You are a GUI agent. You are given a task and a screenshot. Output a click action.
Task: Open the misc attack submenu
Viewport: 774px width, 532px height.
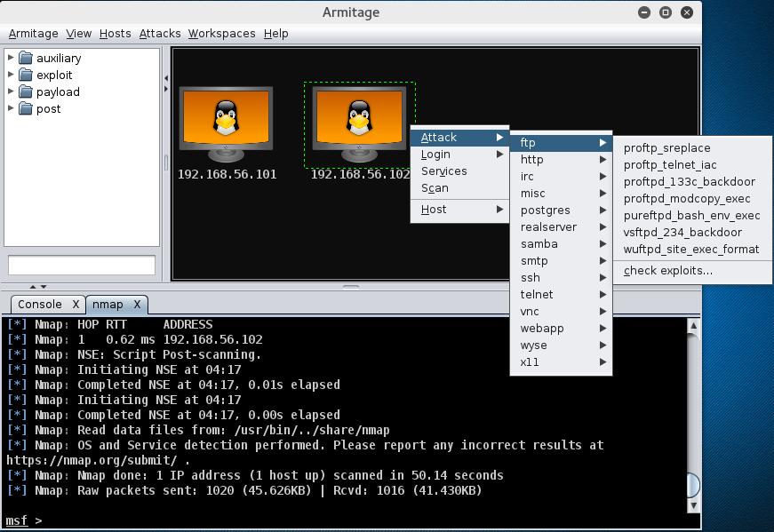point(562,194)
